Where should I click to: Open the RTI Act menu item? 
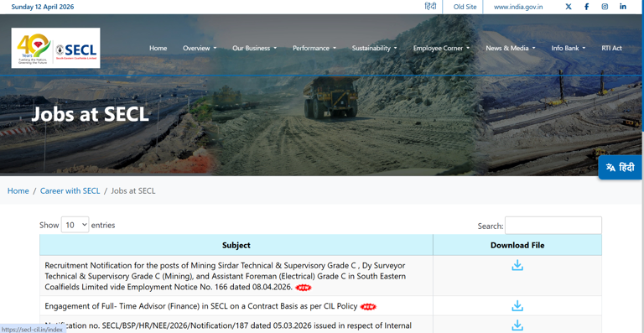(x=611, y=48)
